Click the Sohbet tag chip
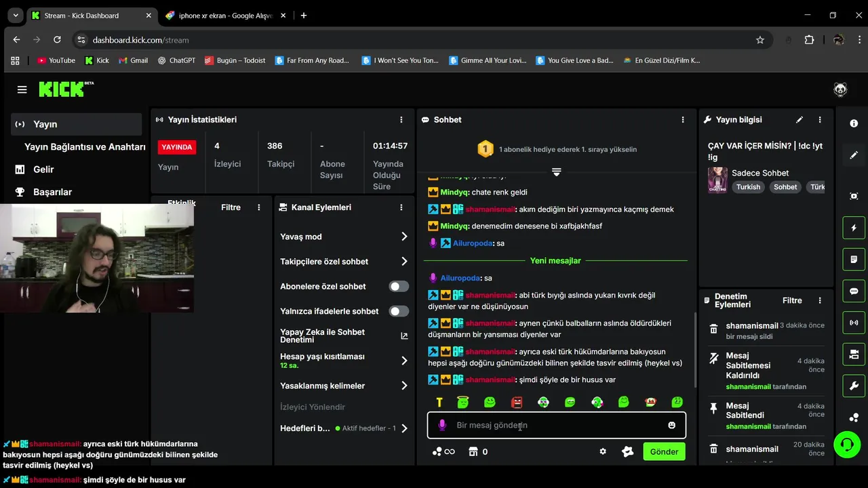The image size is (868, 488). click(x=785, y=187)
